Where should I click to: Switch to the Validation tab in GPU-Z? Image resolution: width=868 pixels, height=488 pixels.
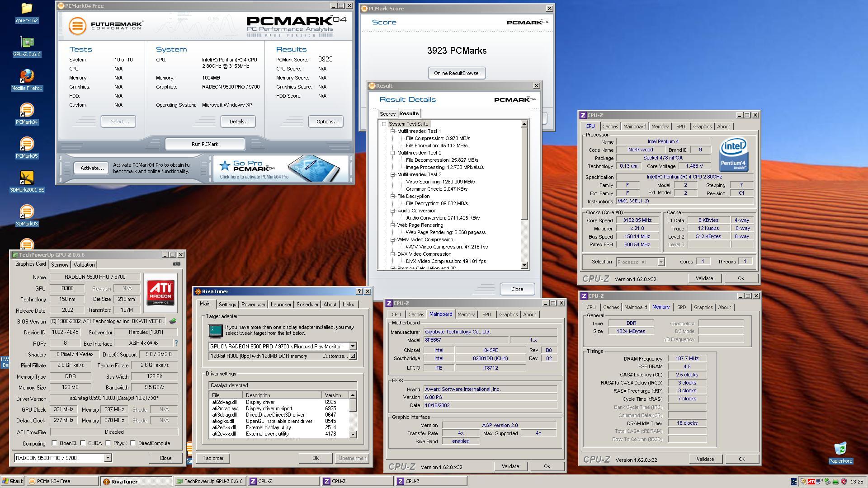pyautogui.click(x=84, y=265)
